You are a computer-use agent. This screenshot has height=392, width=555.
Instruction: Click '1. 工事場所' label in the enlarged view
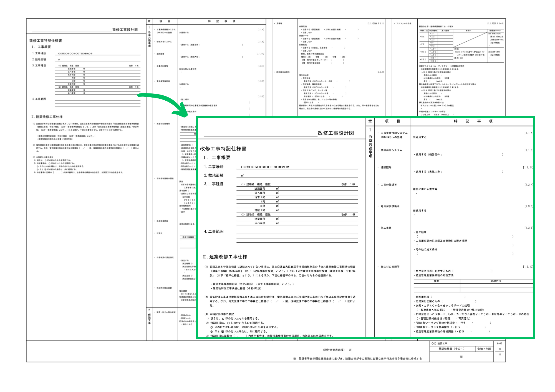pyautogui.click(x=214, y=167)
